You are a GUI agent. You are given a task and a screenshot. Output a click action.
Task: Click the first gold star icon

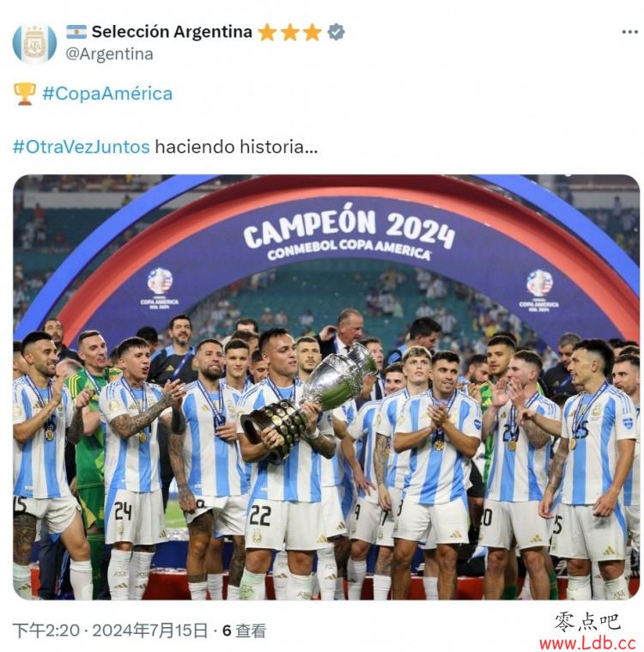(267, 33)
